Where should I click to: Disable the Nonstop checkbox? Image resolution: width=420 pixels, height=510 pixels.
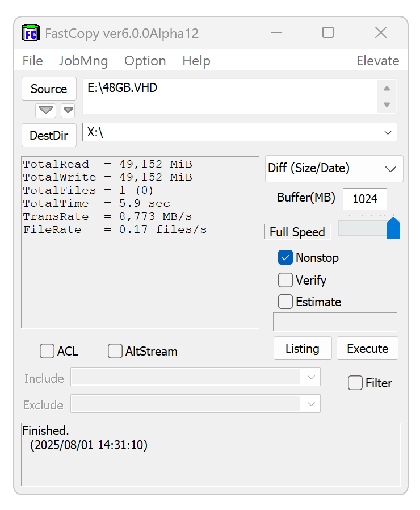(285, 258)
